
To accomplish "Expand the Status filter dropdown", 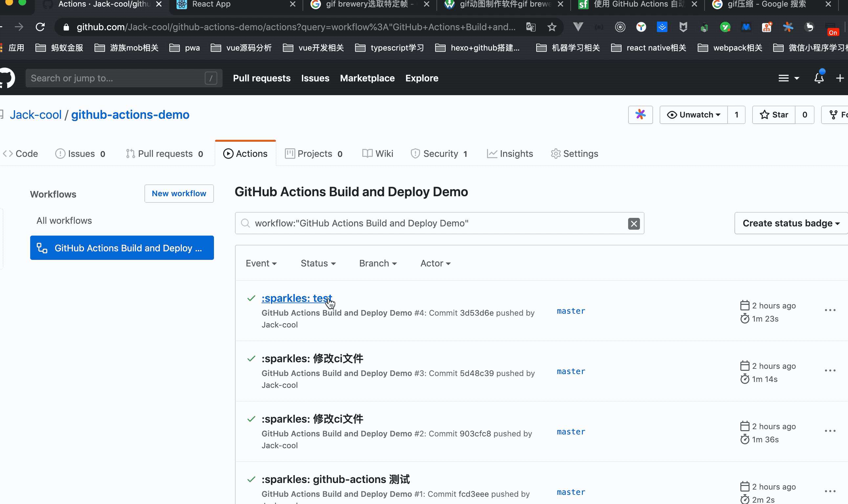I will pyautogui.click(x=318, y=263).
